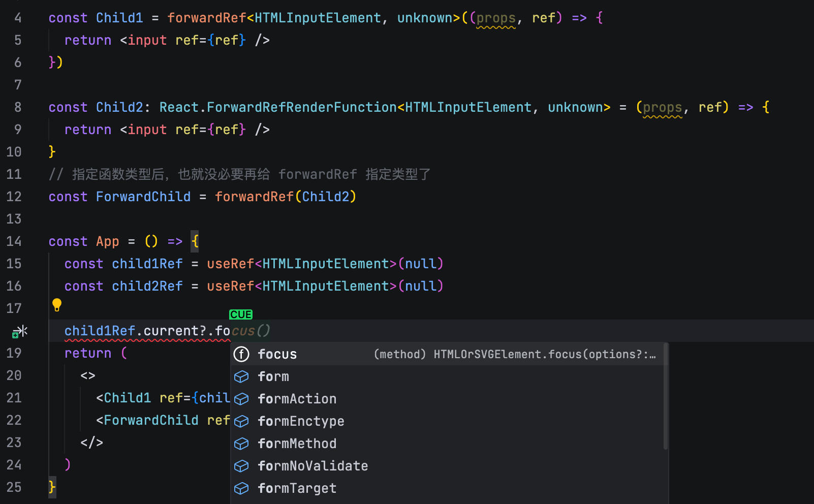
Task: Click line number 14 in the gutter
Action: pyautogui.click(x=14, y=241)
